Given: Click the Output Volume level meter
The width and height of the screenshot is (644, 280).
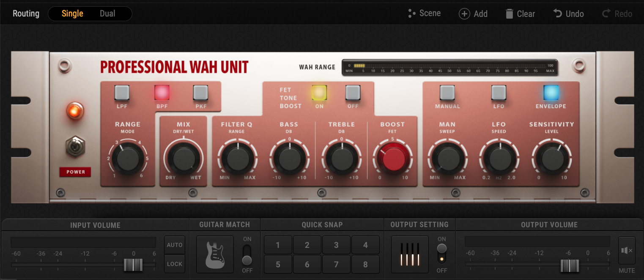Looking at the screenshot, I should [537, 242].
